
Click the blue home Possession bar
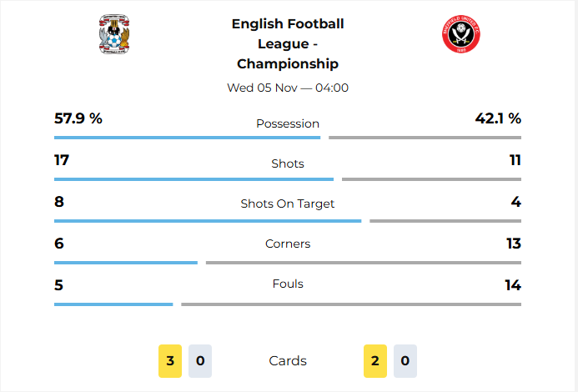click(x=187, y=138)
